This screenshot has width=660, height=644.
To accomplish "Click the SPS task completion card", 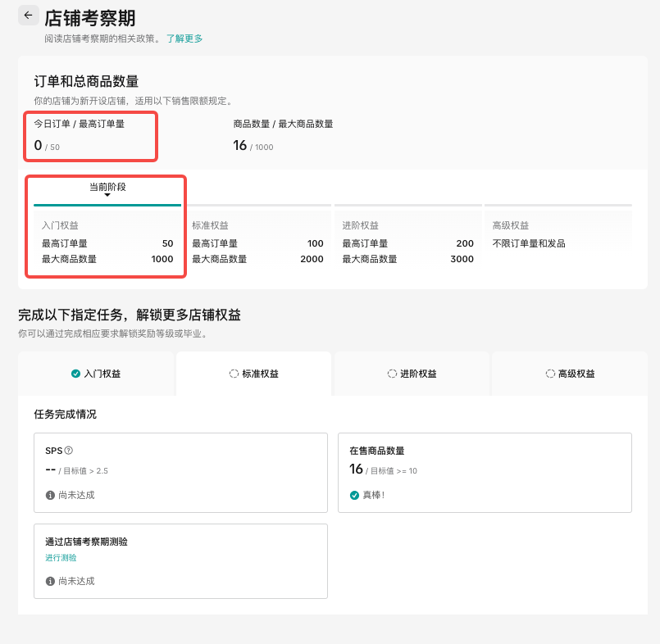I will click(x=180, y=472).
